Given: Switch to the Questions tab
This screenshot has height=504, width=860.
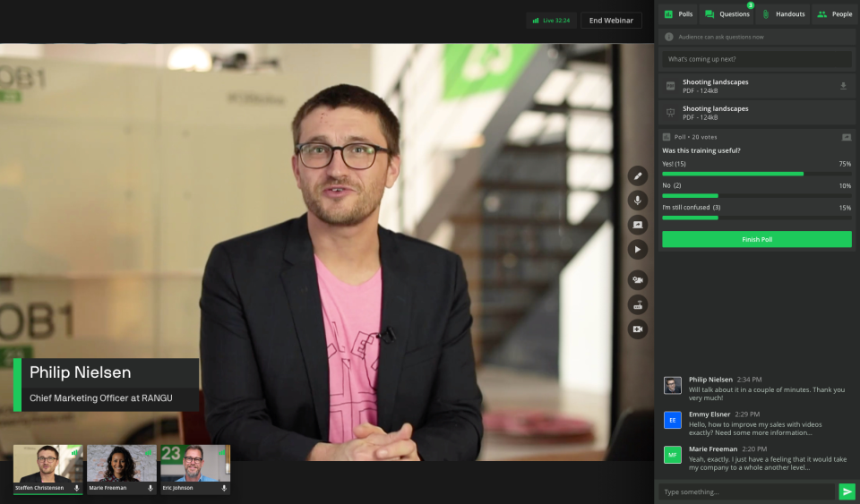Looking at the screenshot, I should click(x=727, y=14).
